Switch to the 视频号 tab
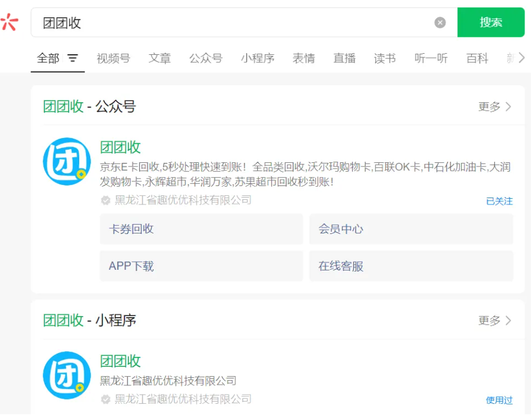Screen dimensions: 532x420 click(x=113, y=58)
